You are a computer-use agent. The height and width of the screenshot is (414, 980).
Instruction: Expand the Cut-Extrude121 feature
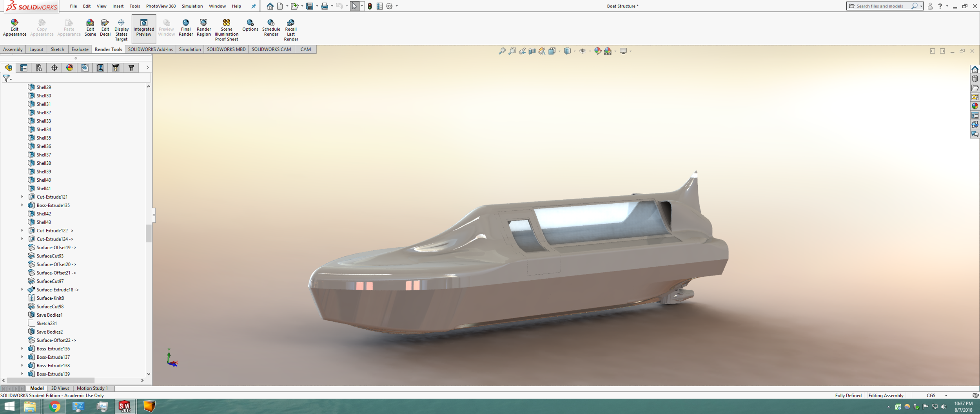point(22,197)
